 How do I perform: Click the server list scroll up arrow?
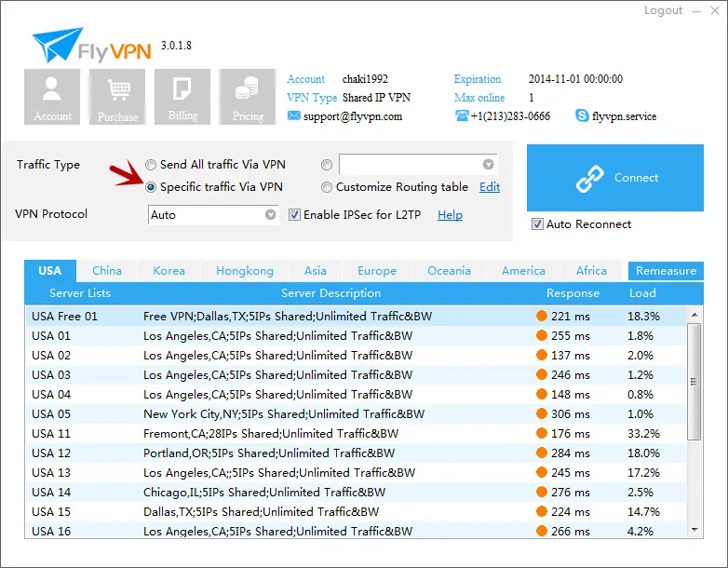(694, 315)
